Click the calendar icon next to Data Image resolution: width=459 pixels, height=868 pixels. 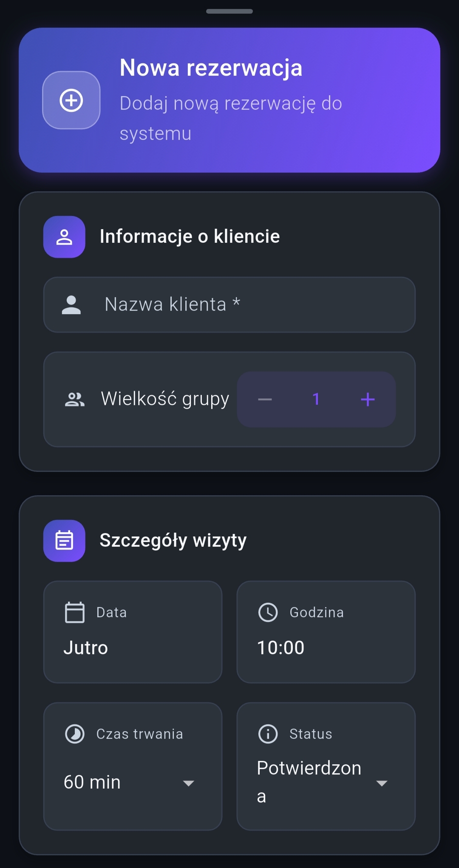coord(74,612)
